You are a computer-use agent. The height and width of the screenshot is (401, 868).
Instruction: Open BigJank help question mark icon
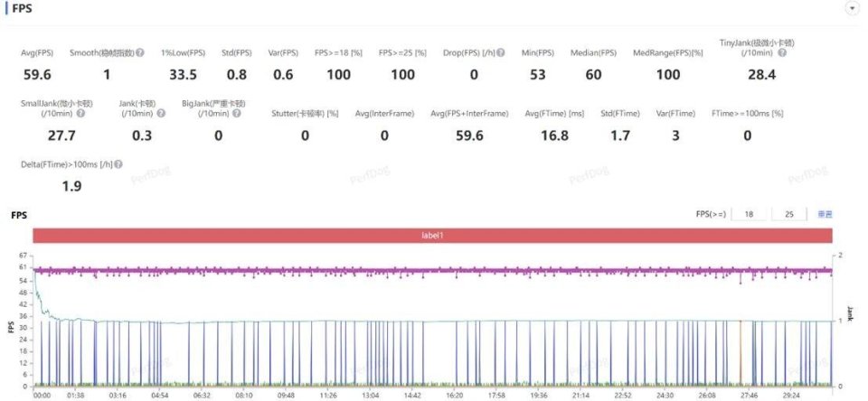point(236,114)
